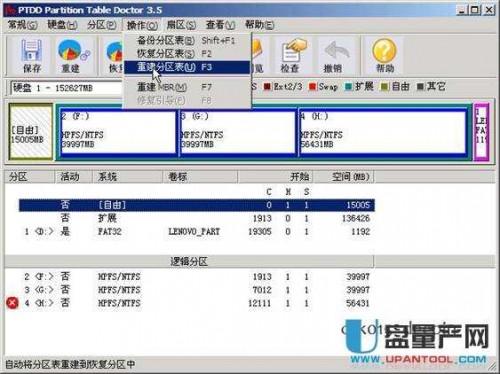The width and height of the screenshot is (500, 374).
Task: Click the 卷标 column header
Action: (200, 177)
